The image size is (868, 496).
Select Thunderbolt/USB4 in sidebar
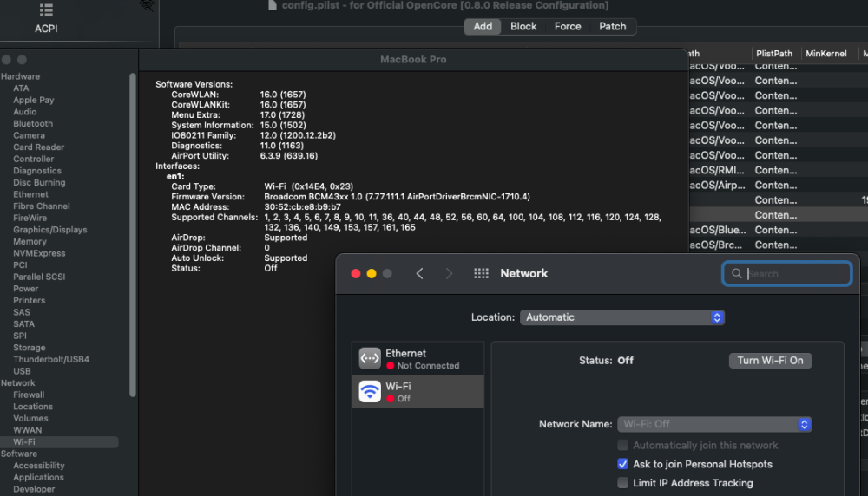(x=51, y=359)
